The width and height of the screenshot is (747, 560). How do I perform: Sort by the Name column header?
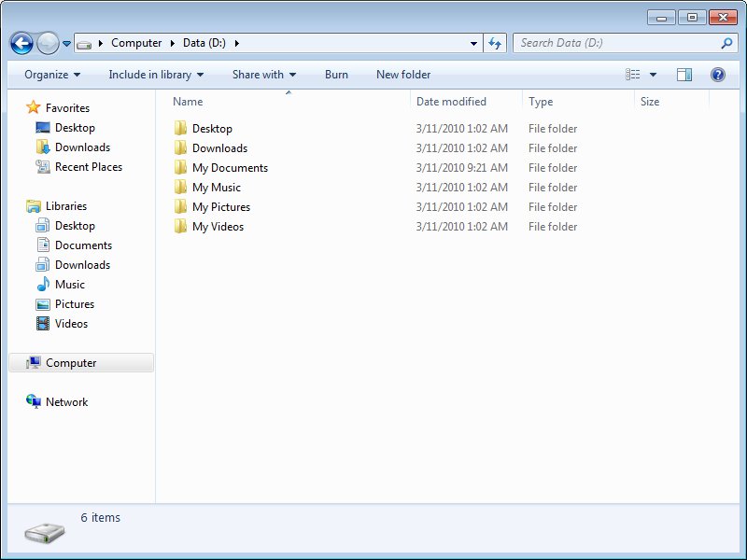188,102
